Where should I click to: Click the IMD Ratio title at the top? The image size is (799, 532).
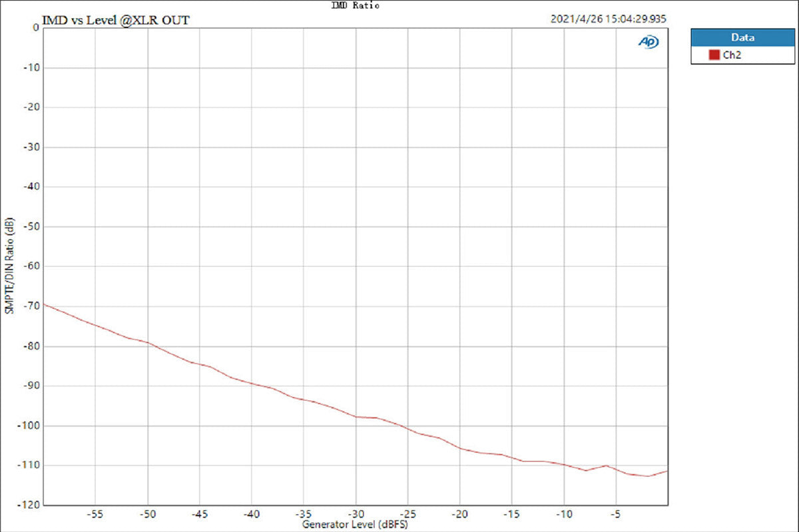click(355, 5)
